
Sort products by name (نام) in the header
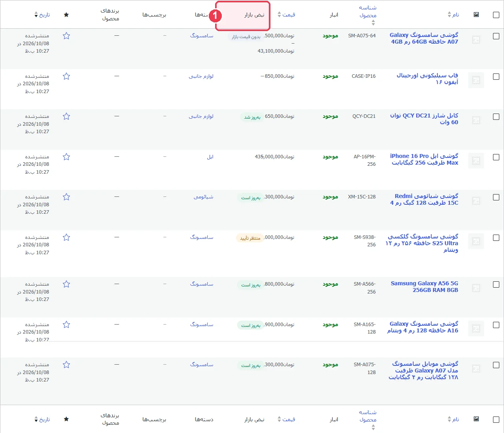tap(453, 15)
